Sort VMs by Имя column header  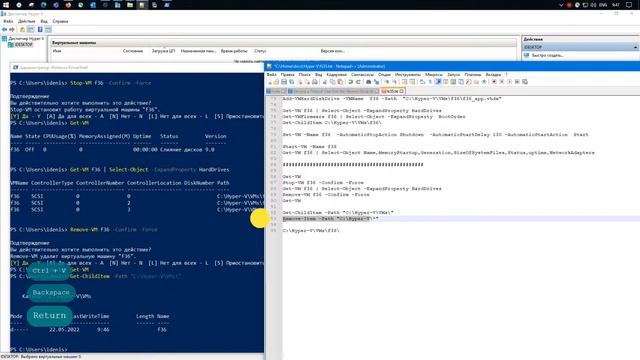point(57,51)
